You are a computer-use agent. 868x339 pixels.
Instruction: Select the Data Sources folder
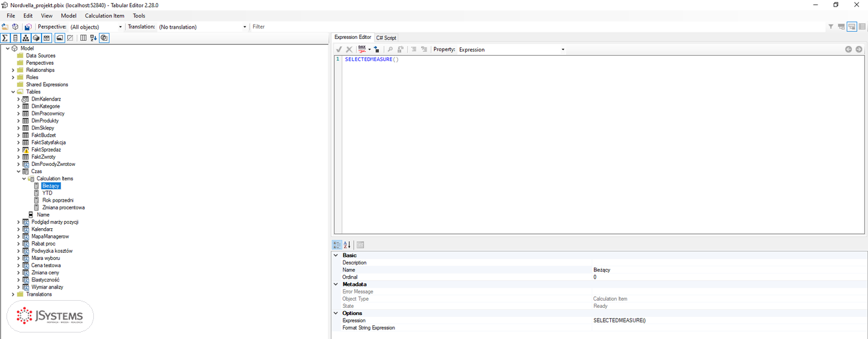[x=40, y=56]
